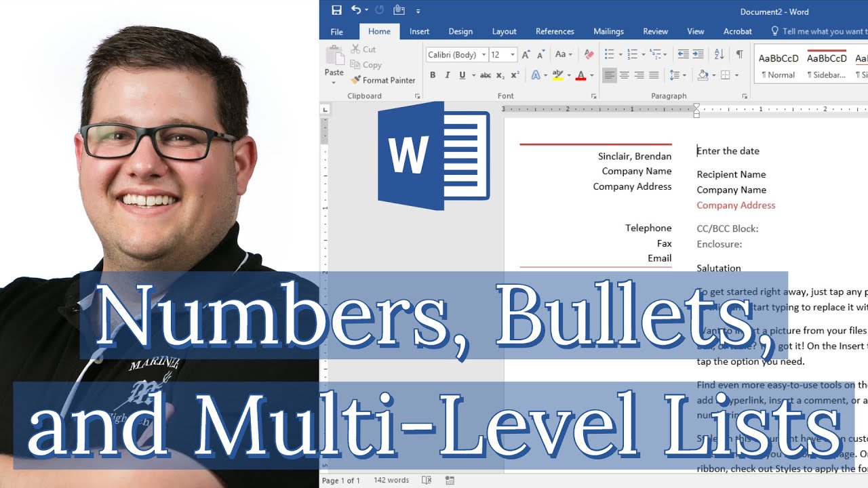Image resolution: width=868 pixels, height=488 pixels.
Task: Open the Paragraph dialog launcher
Action: (745, 96)
